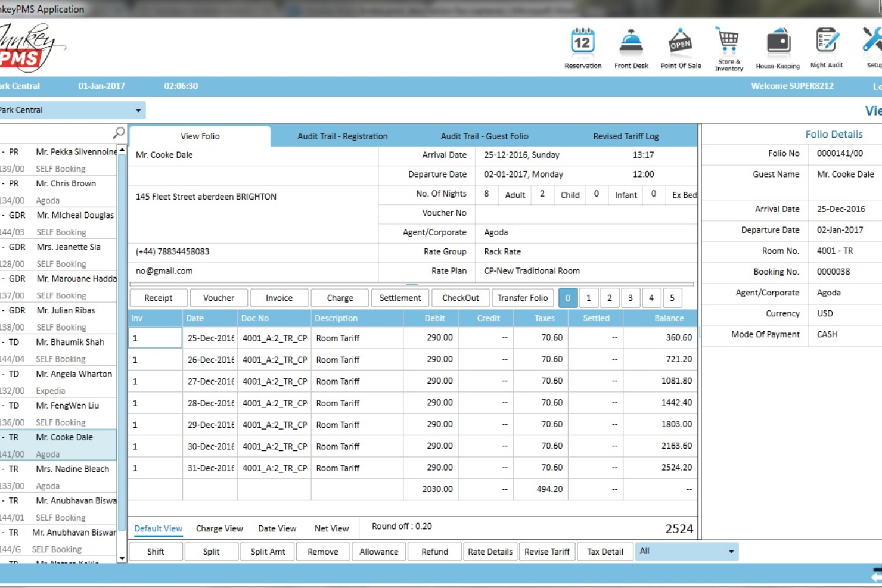Open the Setup tools icon

[x=872, y=48]
